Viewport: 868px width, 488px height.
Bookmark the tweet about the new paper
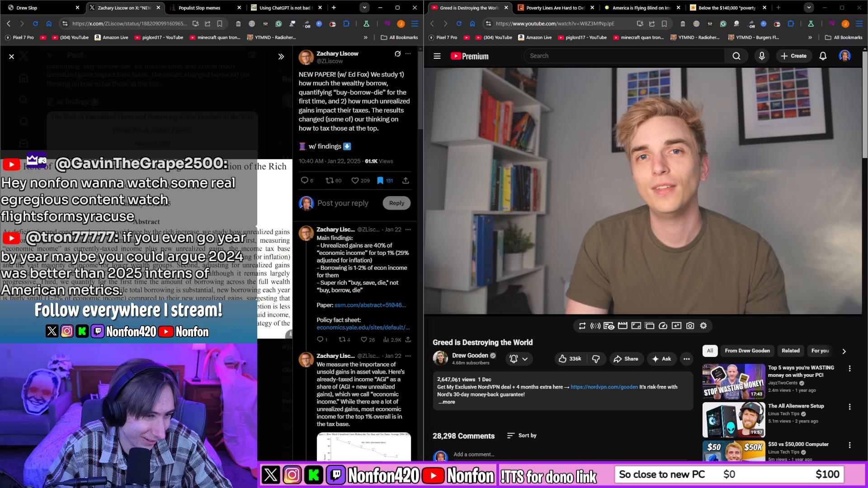click(x=380, y=180)
